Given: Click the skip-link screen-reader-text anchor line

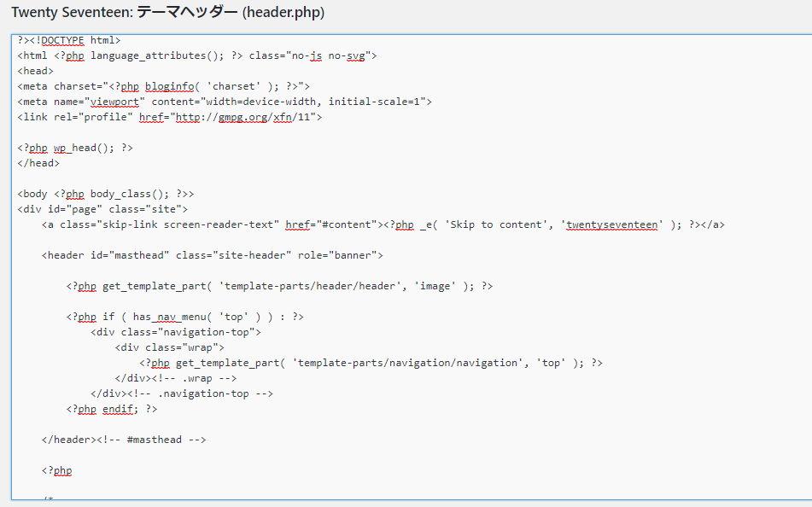Looking at the screenshot, I should (383, 224).
